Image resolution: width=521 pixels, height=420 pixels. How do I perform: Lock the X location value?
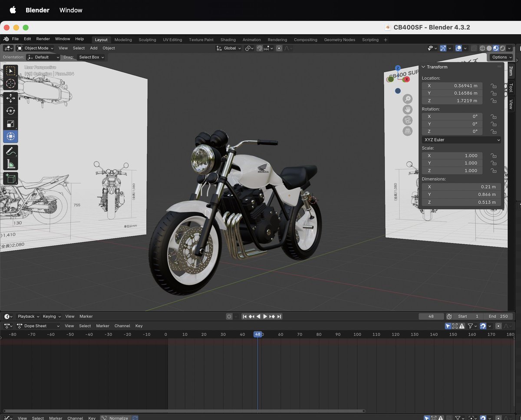point(493,86)
